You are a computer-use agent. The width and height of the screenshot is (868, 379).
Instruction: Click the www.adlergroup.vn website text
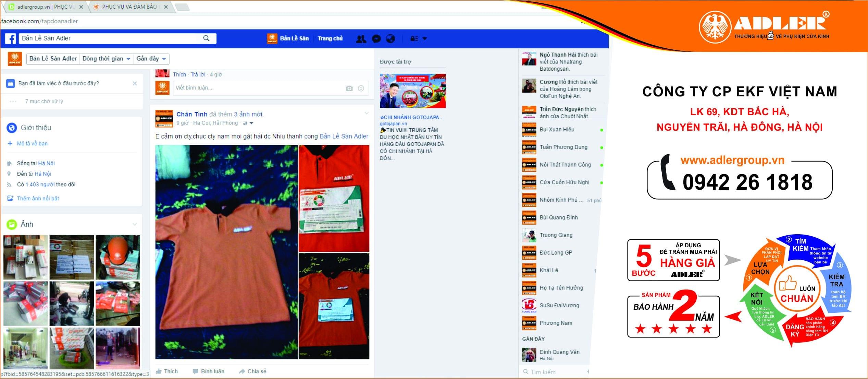point(732,160)
